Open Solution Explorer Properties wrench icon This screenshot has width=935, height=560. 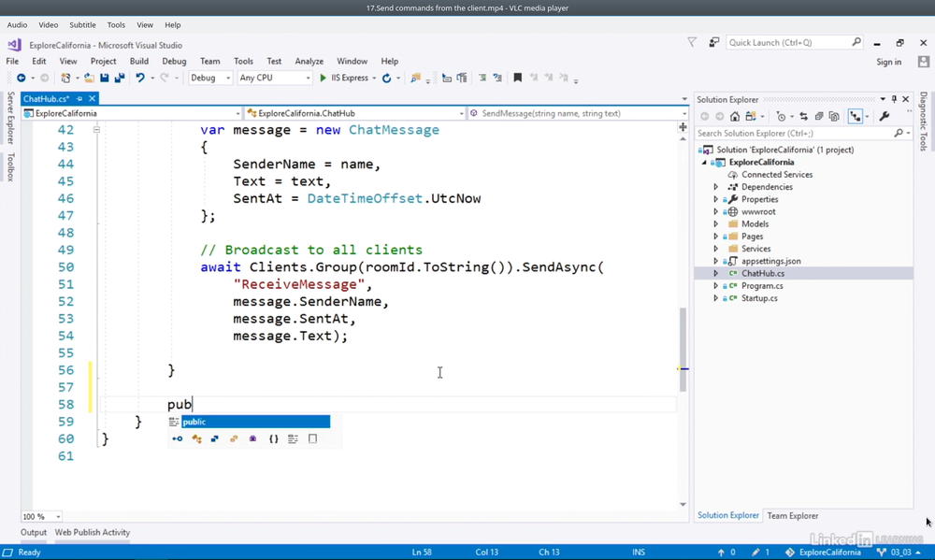pyautogui.click(x=885, y=117)
